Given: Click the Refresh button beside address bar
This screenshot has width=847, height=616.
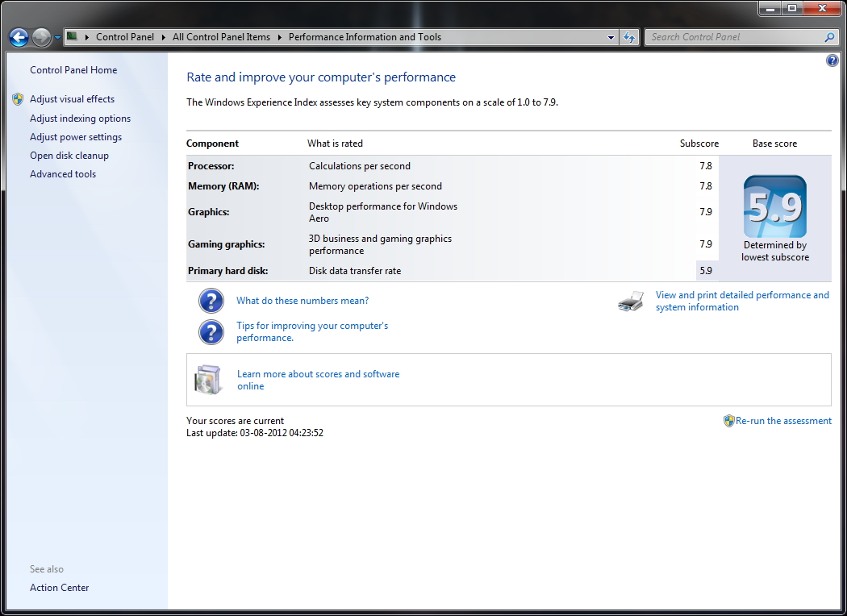Looking at the screenshot, I should coord(629,37).
